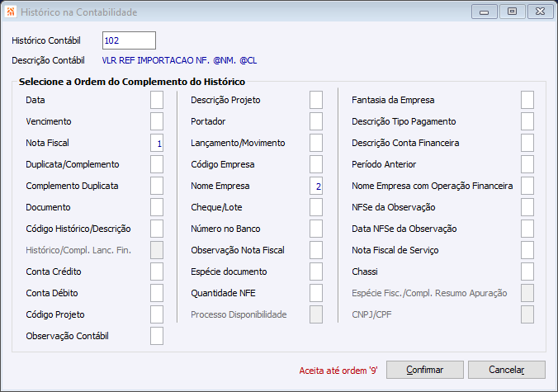The image size is (558, 392).
Task: Focus the Vencimento order box
Action: (157, 121)
